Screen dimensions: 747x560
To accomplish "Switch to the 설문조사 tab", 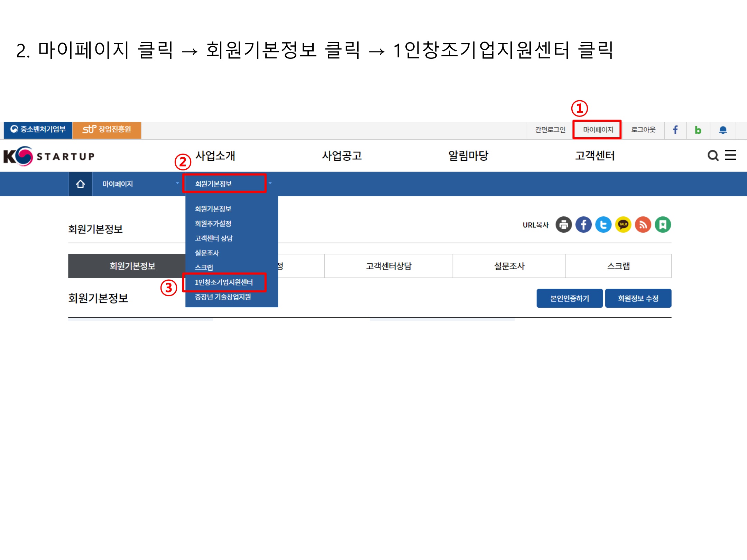I will tap(509, 266).
